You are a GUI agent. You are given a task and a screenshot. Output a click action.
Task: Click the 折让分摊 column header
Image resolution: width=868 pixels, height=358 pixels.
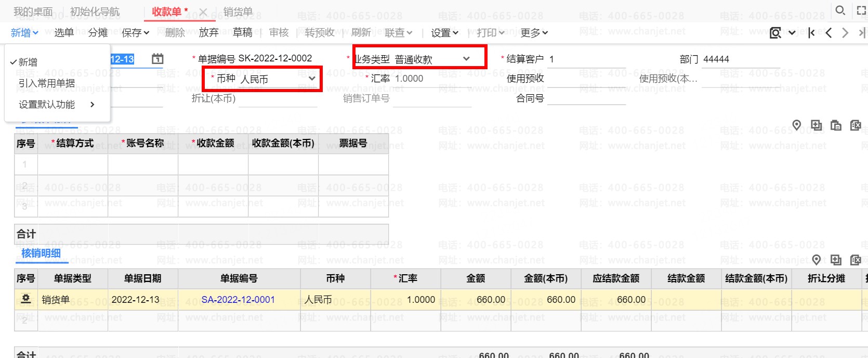point(826,278)
